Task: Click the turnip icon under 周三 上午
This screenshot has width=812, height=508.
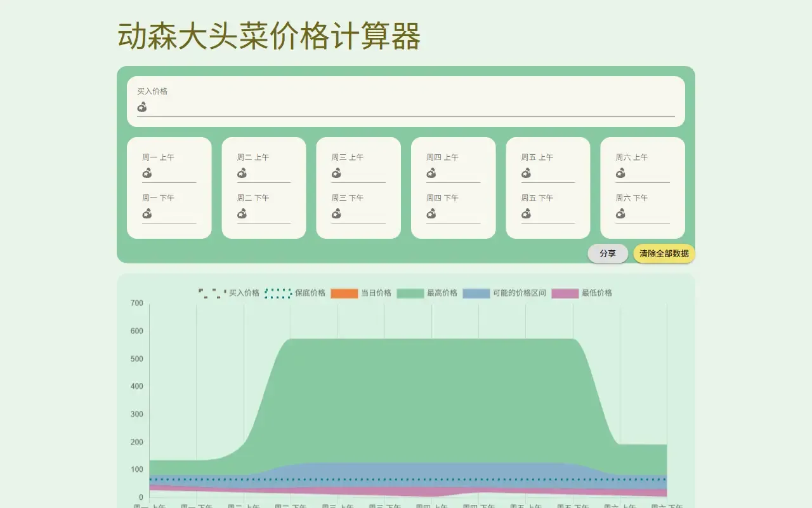Action: tap(336, 173)
